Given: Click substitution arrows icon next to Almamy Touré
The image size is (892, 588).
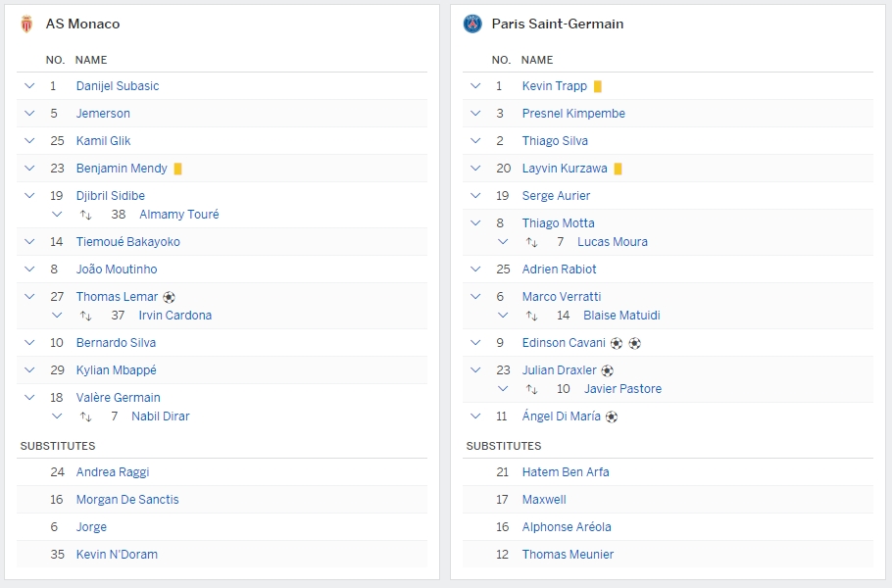Looking at the screenshot, I should (86, 215).
